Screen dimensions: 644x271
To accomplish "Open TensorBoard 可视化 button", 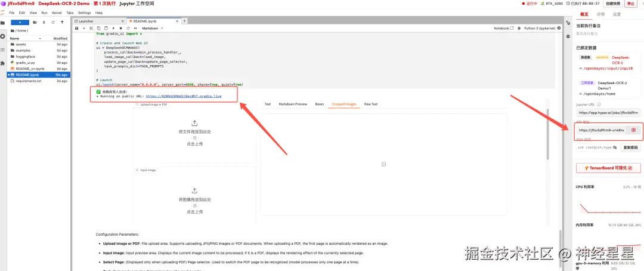I will pyautogui.click(x=608, y=168).
